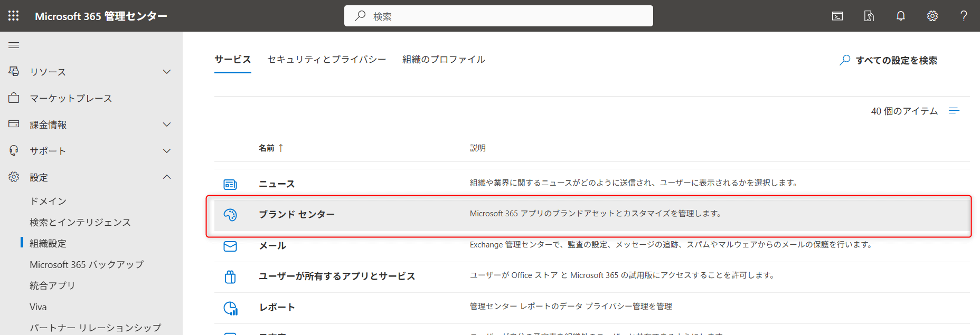Open ユーザーが所有するアプリとサービス setting
This screenshot has height=335, width=980.
tap(337, 276)
